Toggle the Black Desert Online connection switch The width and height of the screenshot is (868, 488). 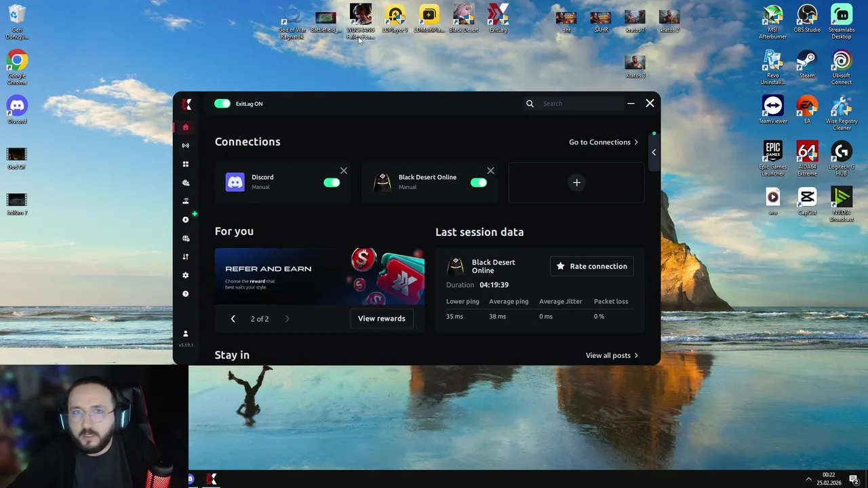479,182
